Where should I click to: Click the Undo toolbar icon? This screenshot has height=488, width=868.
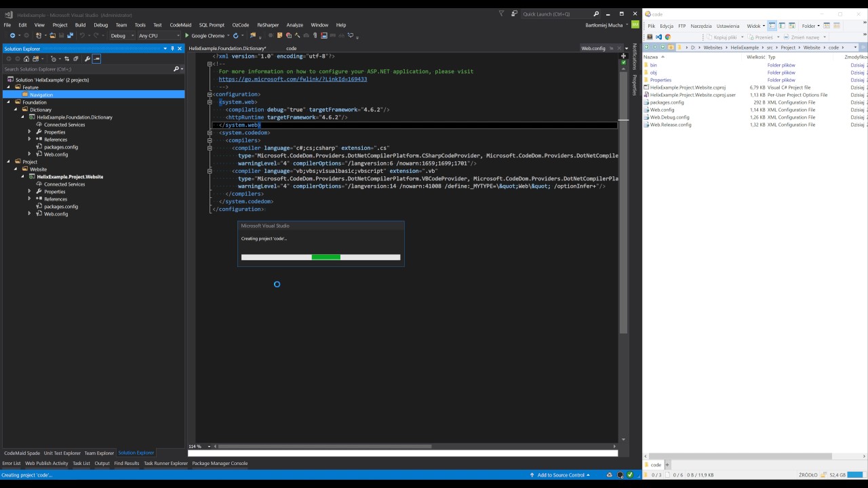(82, 35)
